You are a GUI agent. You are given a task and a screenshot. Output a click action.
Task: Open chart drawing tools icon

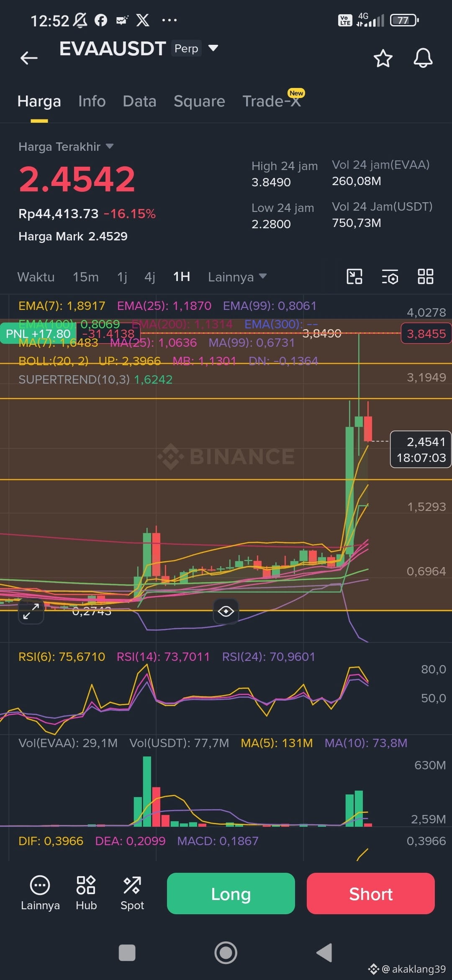pos(354,277)
